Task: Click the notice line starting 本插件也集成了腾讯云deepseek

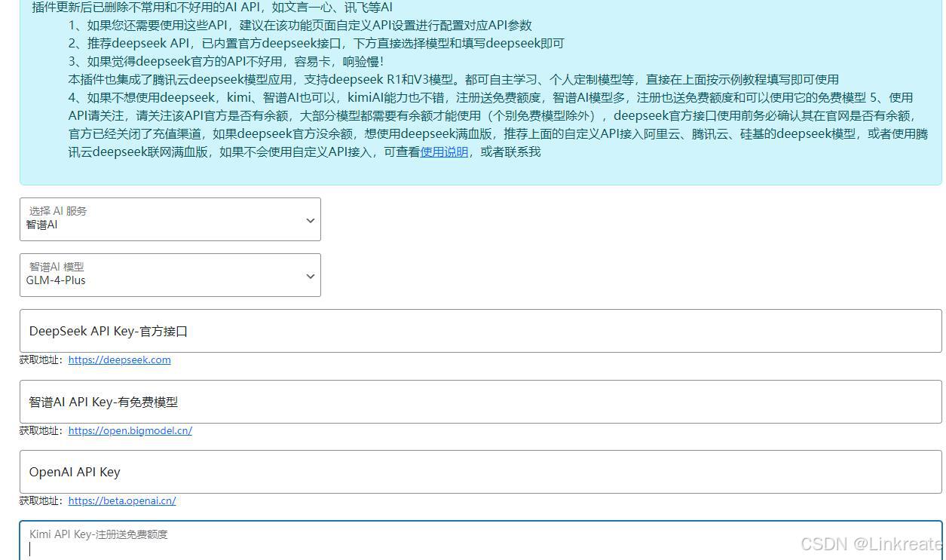Action: (453, 79)
